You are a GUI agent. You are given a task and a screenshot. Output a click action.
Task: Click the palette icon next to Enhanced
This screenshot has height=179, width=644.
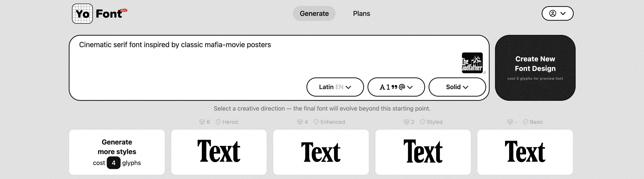pos(316,122)
